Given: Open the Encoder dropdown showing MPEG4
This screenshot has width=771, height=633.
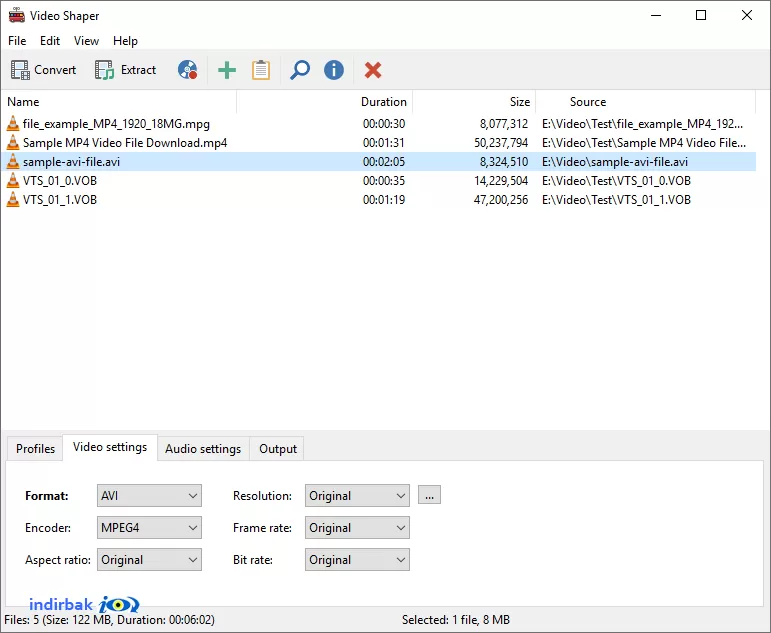Looking at the screenshot, I should pos(149,528).
